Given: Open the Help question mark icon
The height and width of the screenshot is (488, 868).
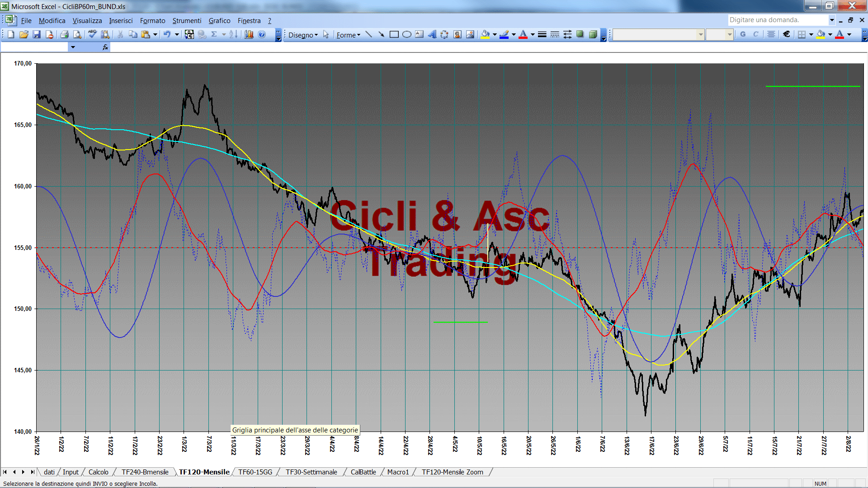Looking at the screenshot, I should point(262,34).
